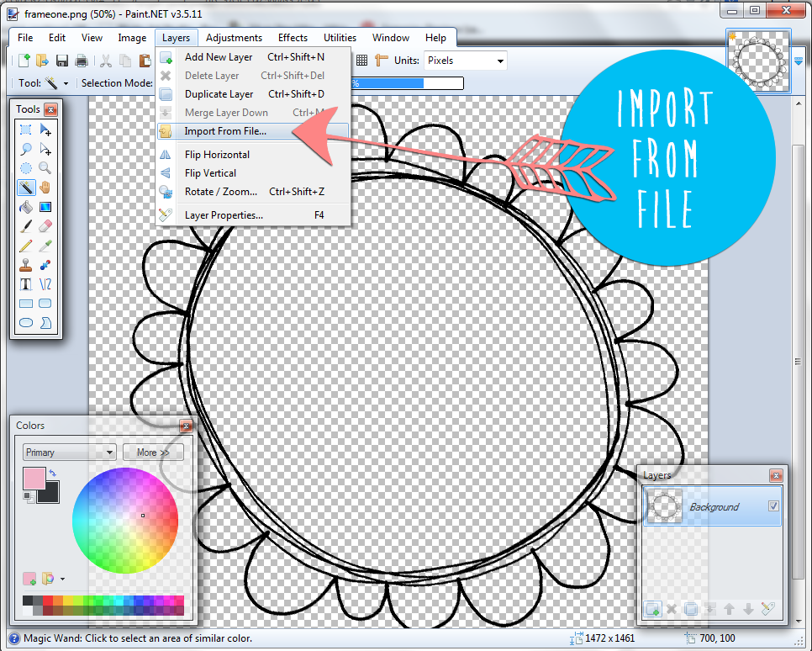Open the Effects menu
The width and height of the screenshot is (812, 651).
[292, 38]
